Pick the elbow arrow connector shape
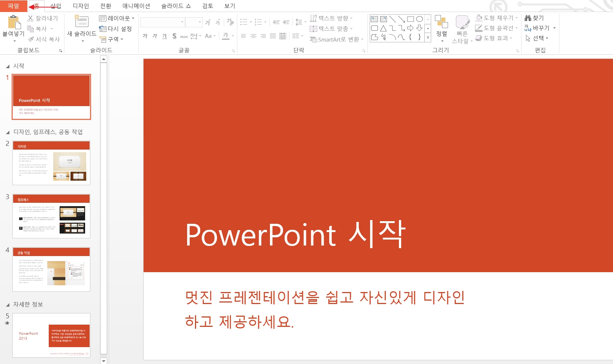This screenshot has height=364, width=613. pyautogui.click(x=401, y=28)
